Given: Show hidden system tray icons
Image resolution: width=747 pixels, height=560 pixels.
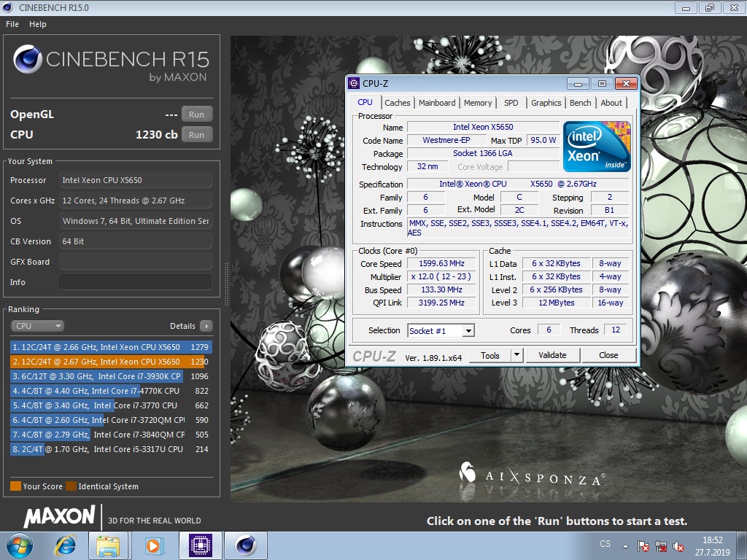Looking at the screenshot, I should (x=625, y=545).
